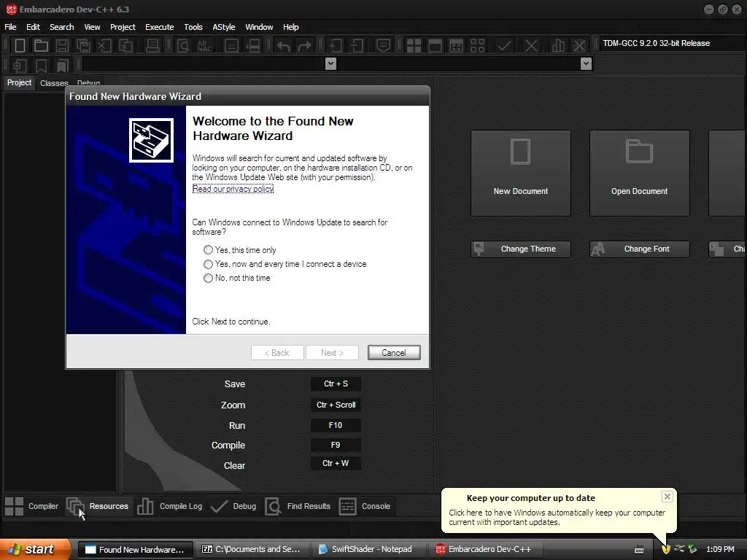
Task: Open the Tools menu
Action: click(x=193, y=27)
